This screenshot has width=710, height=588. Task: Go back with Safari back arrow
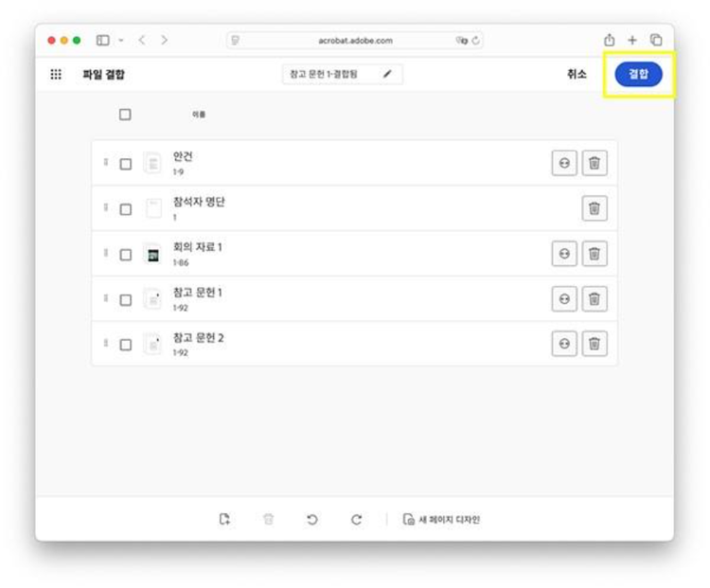[142, 41]
